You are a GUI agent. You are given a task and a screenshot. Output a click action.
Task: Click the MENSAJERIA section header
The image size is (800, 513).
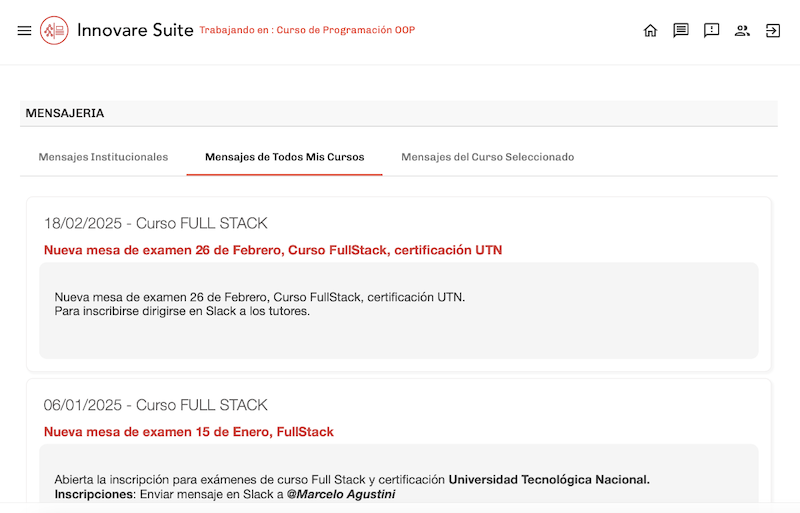[x=65, y=113]
